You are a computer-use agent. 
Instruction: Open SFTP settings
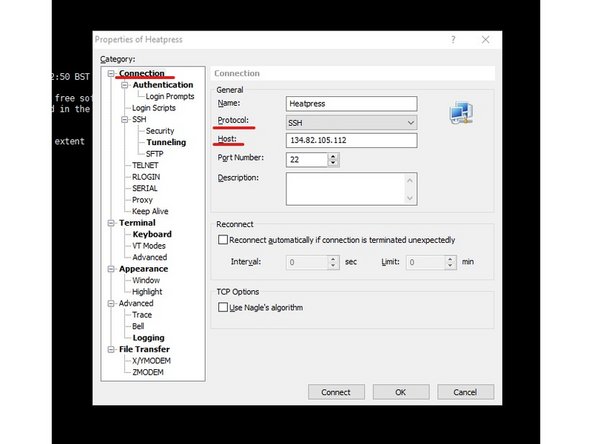tap(154, 154)
